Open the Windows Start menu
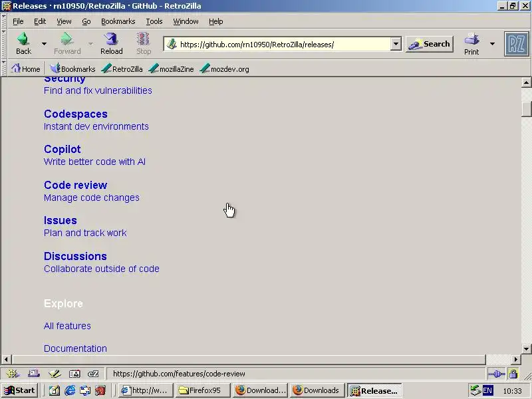The image size is (532, 399). (x=20, y=390)
